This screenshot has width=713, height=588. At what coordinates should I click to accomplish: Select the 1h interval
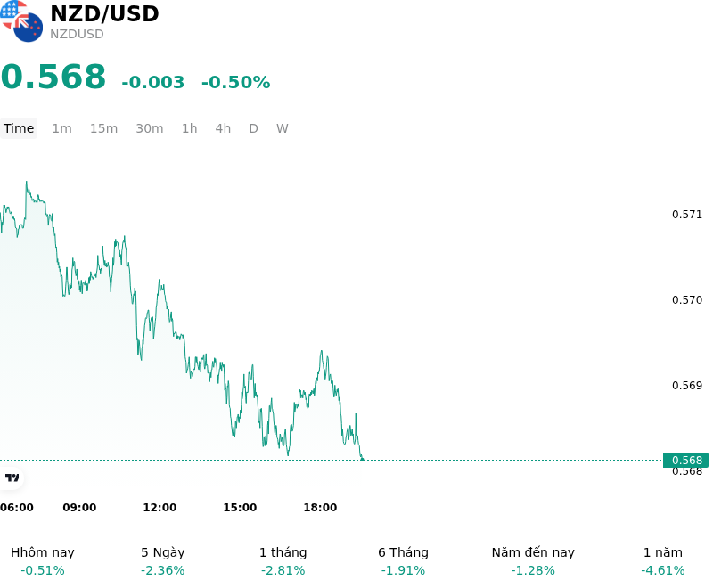tap(190, 128)
